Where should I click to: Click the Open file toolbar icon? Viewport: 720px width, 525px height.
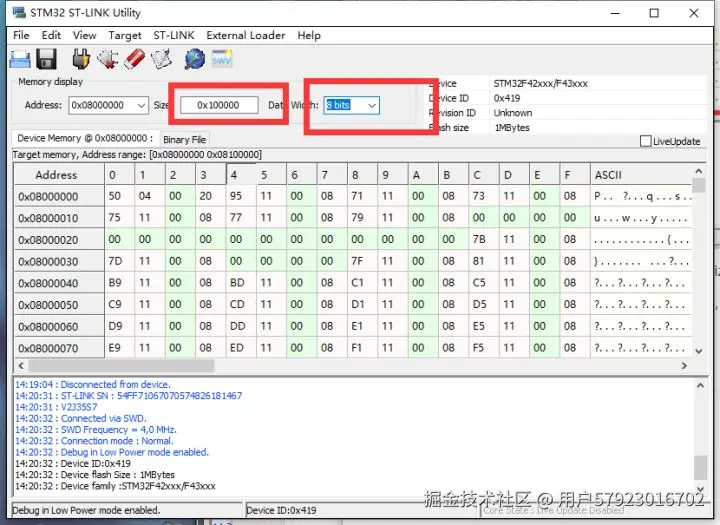coord(20,60)
